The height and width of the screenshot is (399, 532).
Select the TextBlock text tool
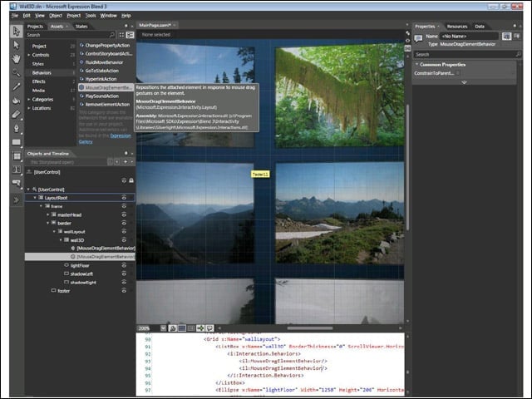point(16,170)
